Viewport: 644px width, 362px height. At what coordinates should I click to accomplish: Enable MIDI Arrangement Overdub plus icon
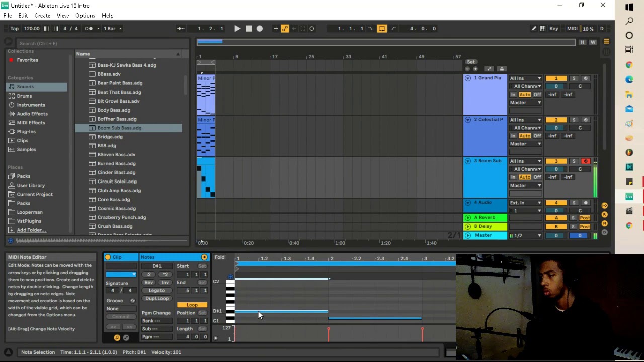pyautogui.click(x=276, y=29)
